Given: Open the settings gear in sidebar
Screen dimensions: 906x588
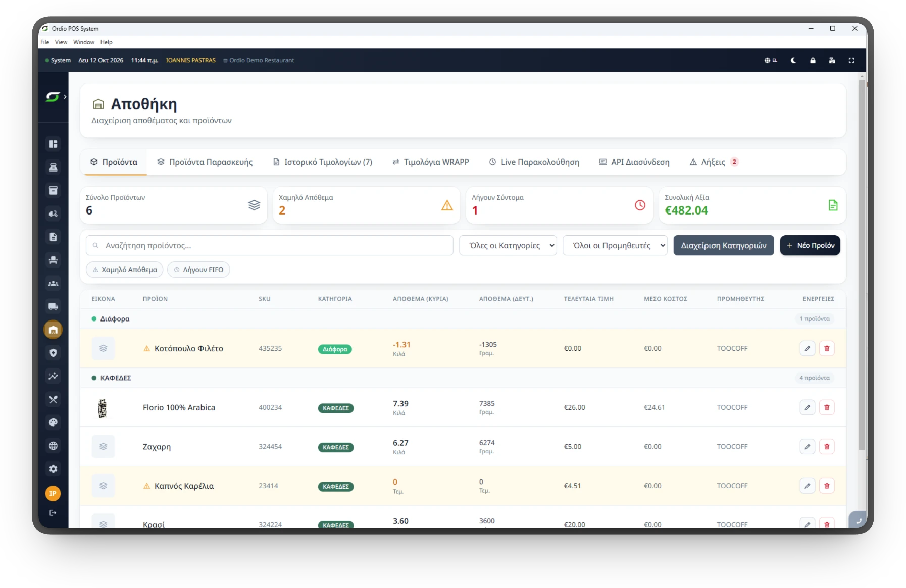Looking at the screenshot, I should click(53, 469).
